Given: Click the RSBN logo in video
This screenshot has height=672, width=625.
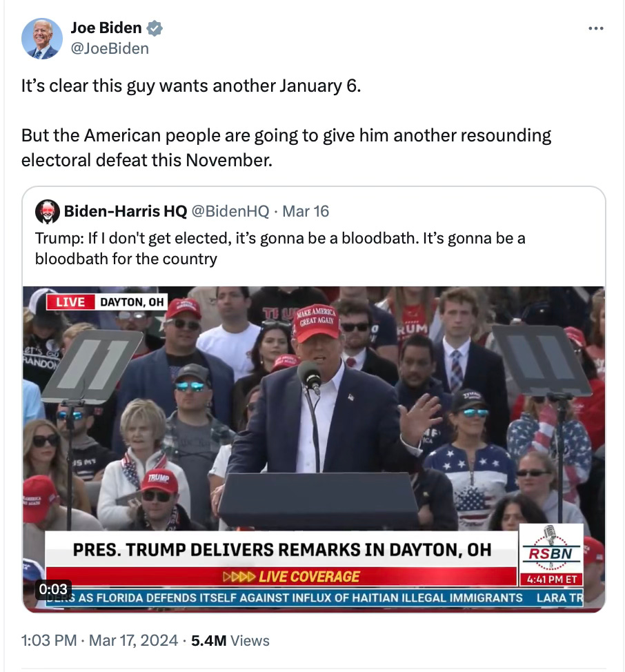Looking at the screenshot, I should coord(551,549).
